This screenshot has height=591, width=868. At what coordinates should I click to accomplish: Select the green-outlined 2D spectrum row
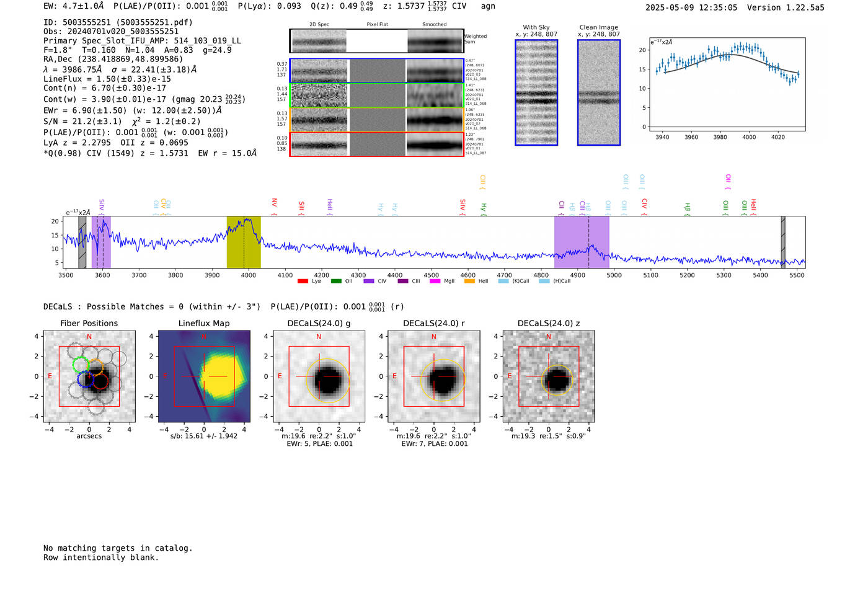377,96
